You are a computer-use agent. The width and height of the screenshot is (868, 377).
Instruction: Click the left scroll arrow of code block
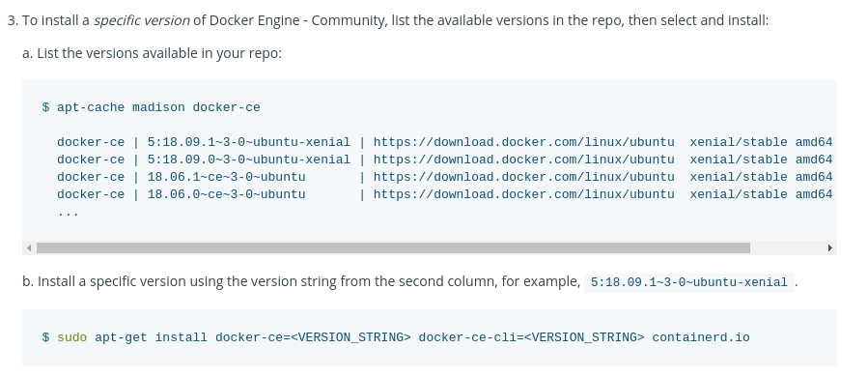point(29,247)
